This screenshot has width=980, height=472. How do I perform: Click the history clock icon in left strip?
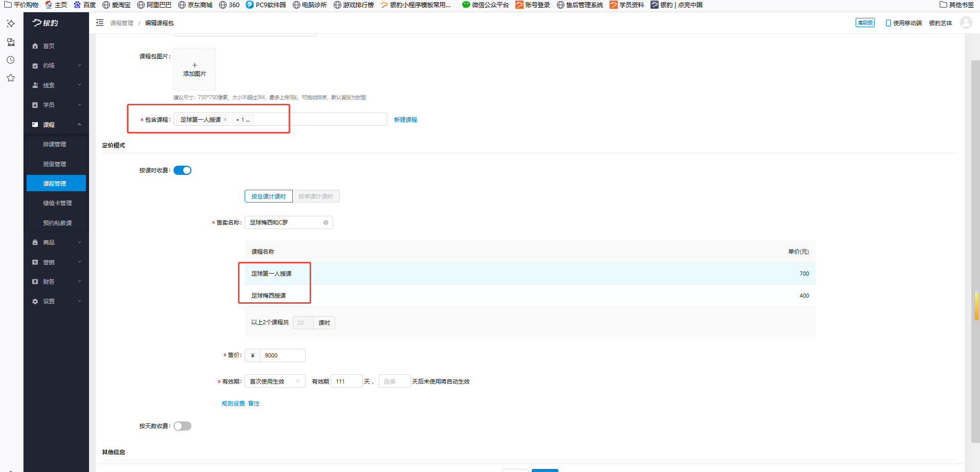11,60
